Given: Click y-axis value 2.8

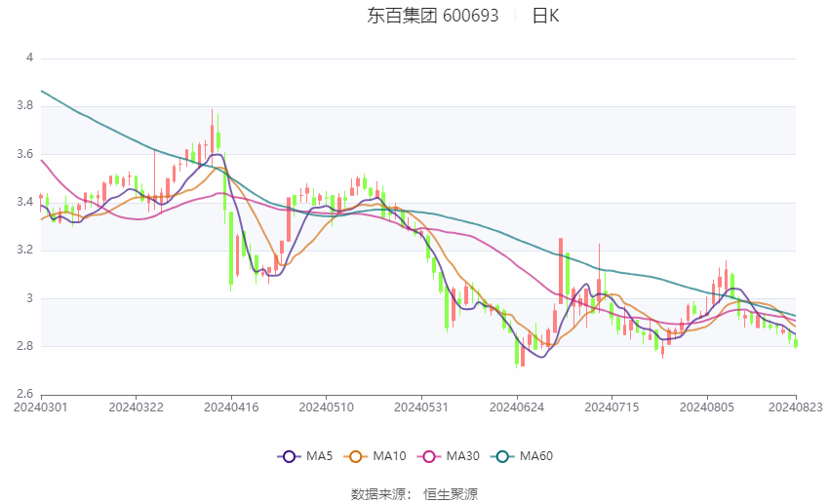Looking at the screenshot, I should (24, 346).
